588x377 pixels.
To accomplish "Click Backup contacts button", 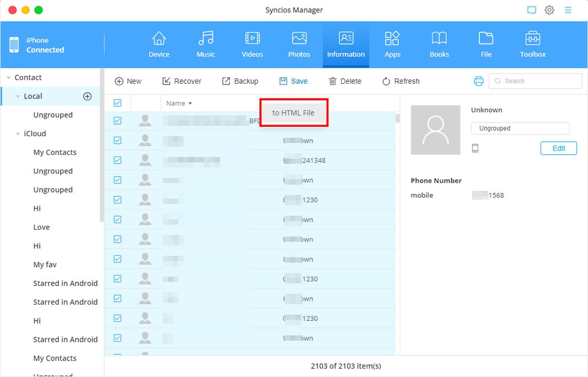I will click(x=240, y=81).
